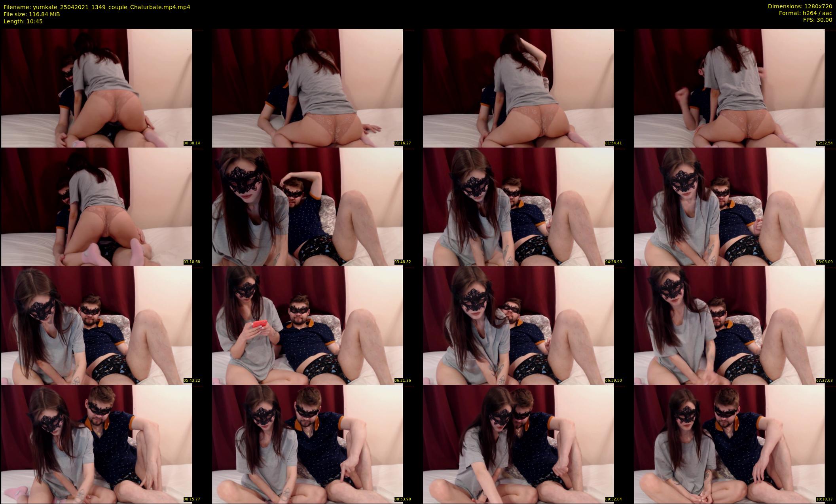Select the thumbnail at 06:59.50
Screen dimensions: 836x504
tap(518, 325)
